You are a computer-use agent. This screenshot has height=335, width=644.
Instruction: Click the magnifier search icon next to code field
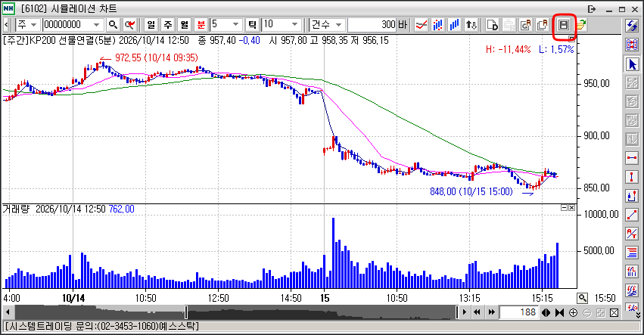[x=113, y=25]
